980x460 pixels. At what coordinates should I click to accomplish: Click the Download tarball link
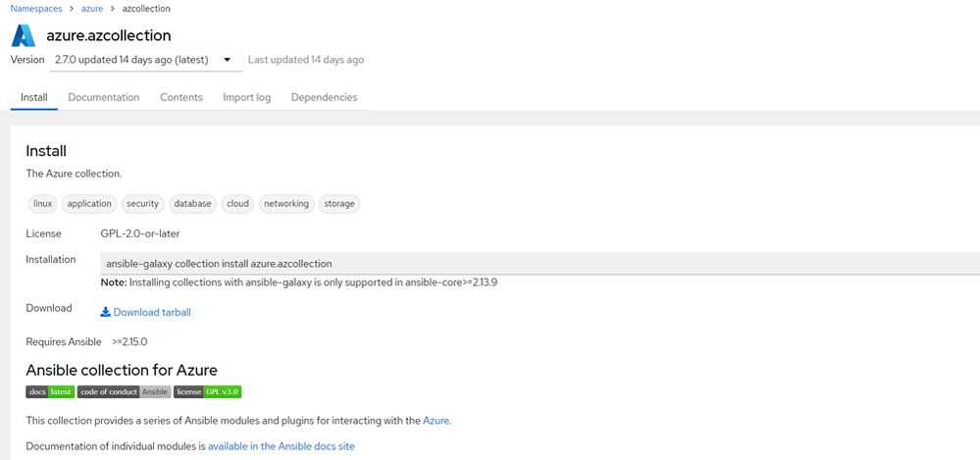coord(152,312)
